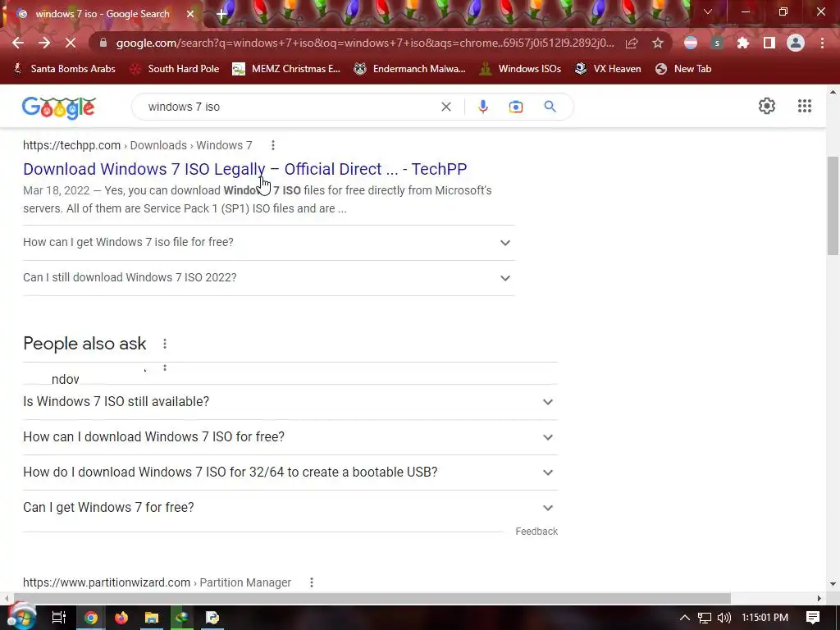Open a new browser tab
Image resolution: width=840 pixels, height=630 pixels.
click(221, 14)
